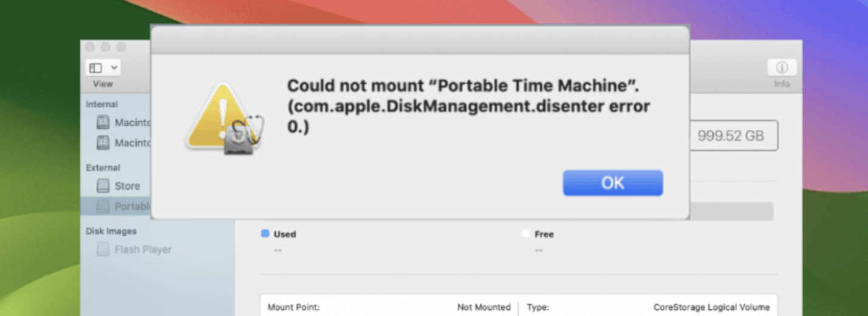This screenshot has width=868, height=316.
Task: Click the Store external disk icon
Action: click(x=103, y=186)
